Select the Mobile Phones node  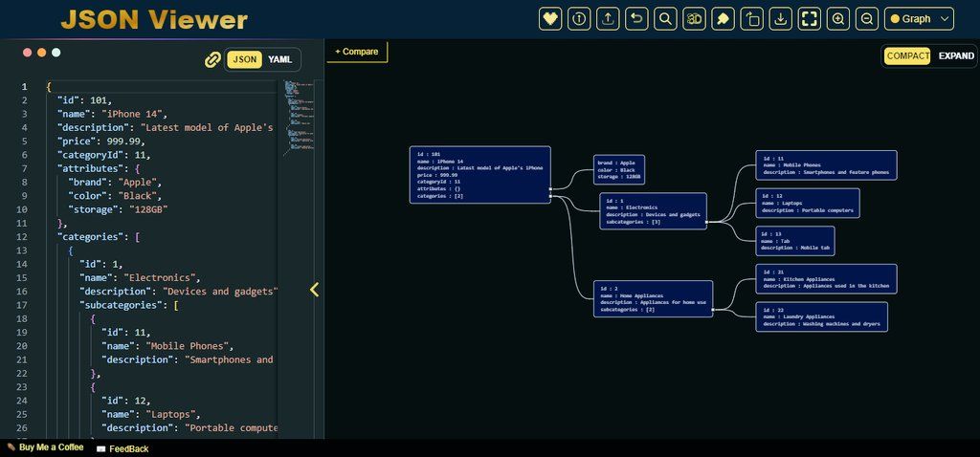pos(826,165)
